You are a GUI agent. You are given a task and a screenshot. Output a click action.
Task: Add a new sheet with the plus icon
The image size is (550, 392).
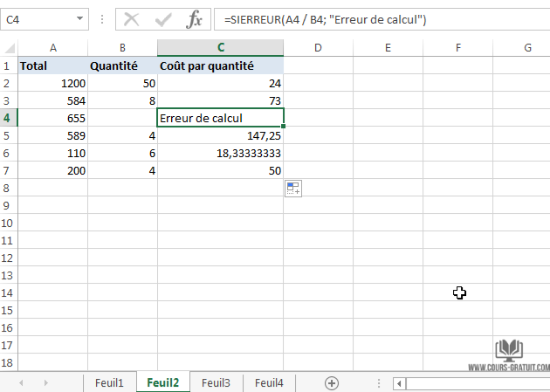(x=332, y=382)
